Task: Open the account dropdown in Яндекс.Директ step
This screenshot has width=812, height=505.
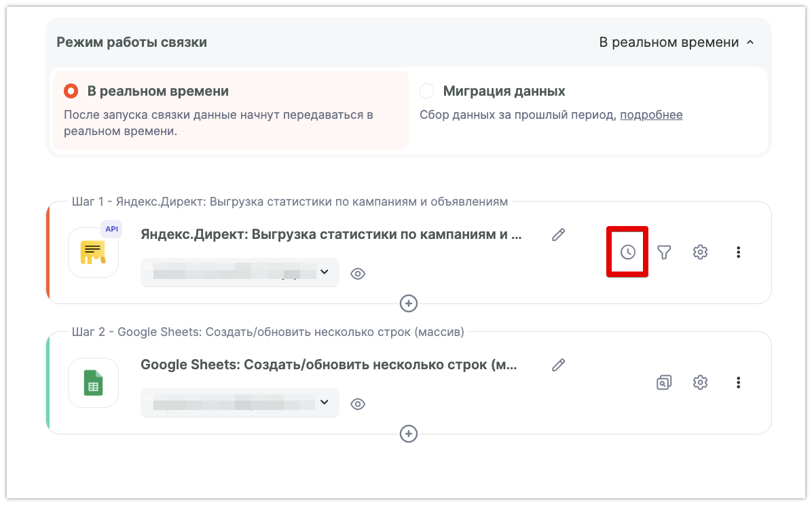Action: click(239, 273)
